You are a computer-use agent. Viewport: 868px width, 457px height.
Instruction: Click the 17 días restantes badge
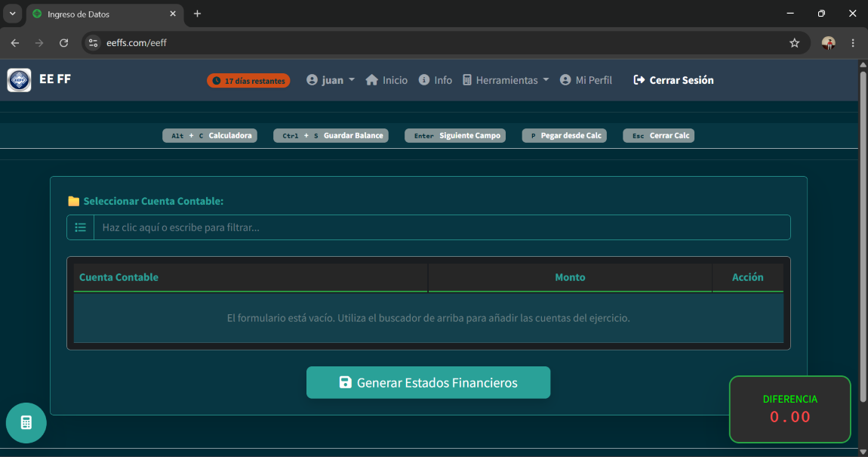(248, 81)
